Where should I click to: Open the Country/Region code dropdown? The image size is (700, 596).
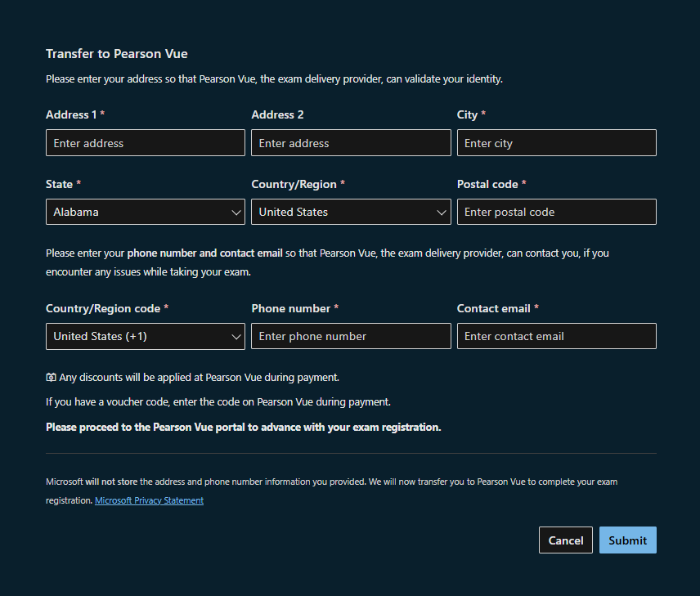point(145,336)
